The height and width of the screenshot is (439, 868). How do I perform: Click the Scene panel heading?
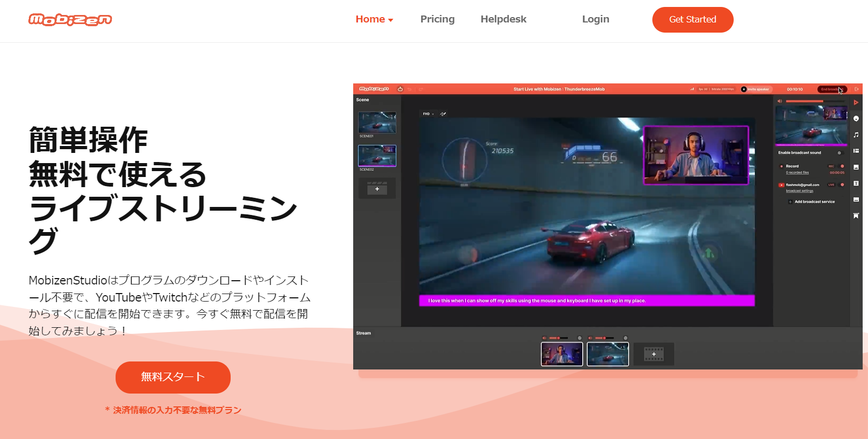[x=363, y=100]
